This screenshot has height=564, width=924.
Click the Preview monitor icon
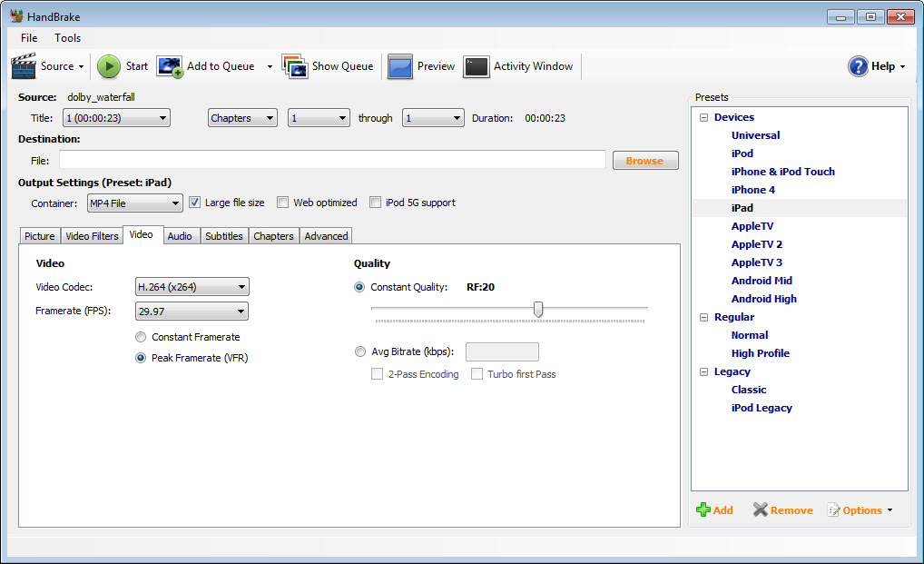tap(400, 66)
